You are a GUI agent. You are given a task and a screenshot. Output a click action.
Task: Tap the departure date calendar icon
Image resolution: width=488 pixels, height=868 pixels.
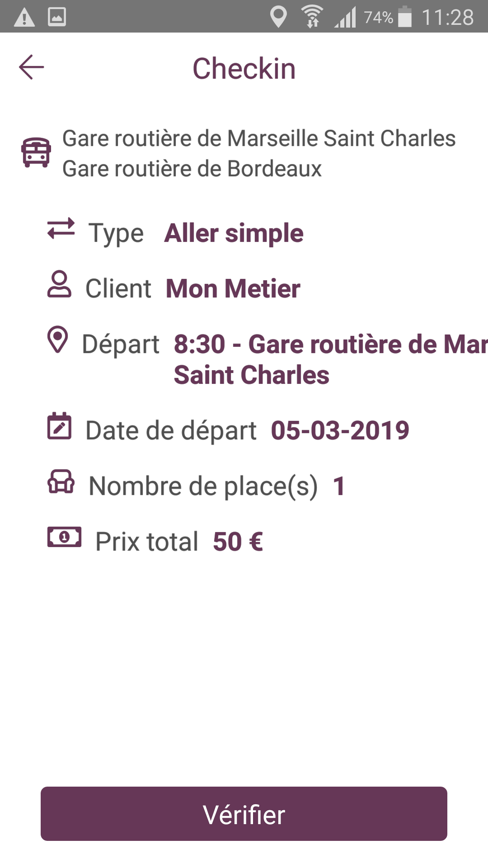click(59, 426)
